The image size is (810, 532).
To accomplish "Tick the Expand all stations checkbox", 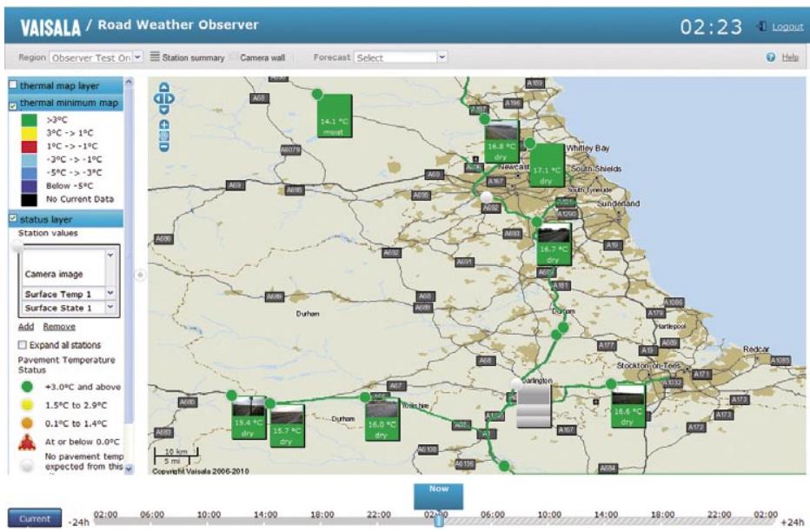I will 23,345.
